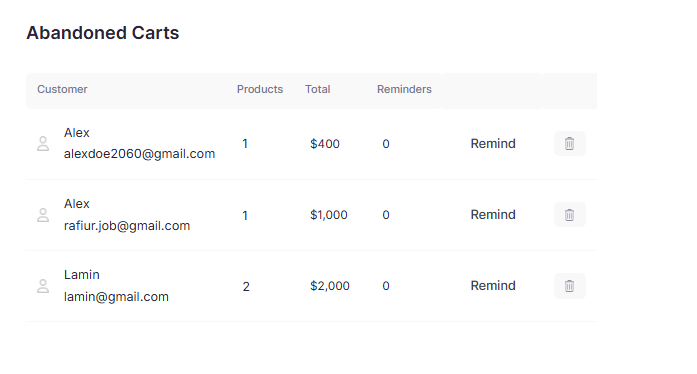Viewport: 697px width, 374px height.
Task: Click the Reminders column header
Action: (x=404, y=89)
